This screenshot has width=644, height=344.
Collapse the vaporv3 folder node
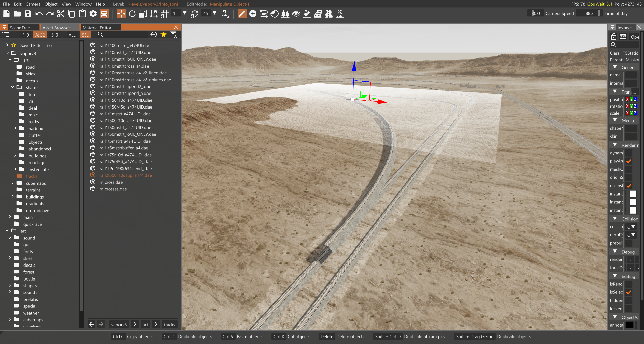coord(7,53)
